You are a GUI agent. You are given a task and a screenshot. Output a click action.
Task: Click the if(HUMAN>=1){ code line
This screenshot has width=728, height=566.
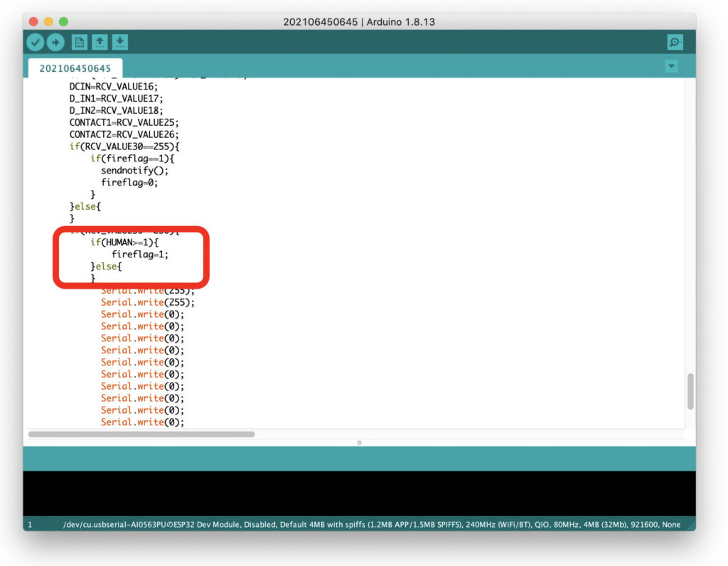pyautogui.click(x=124, y=242)
